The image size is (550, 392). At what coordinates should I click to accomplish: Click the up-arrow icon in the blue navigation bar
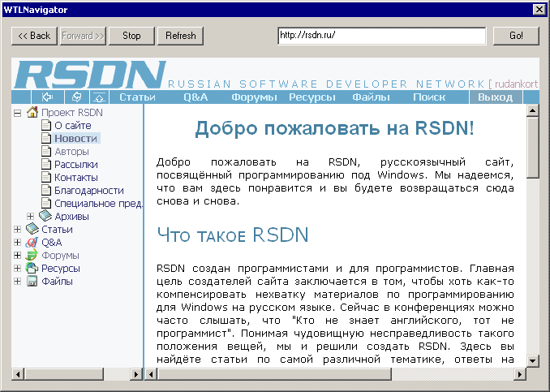[98, 97]
